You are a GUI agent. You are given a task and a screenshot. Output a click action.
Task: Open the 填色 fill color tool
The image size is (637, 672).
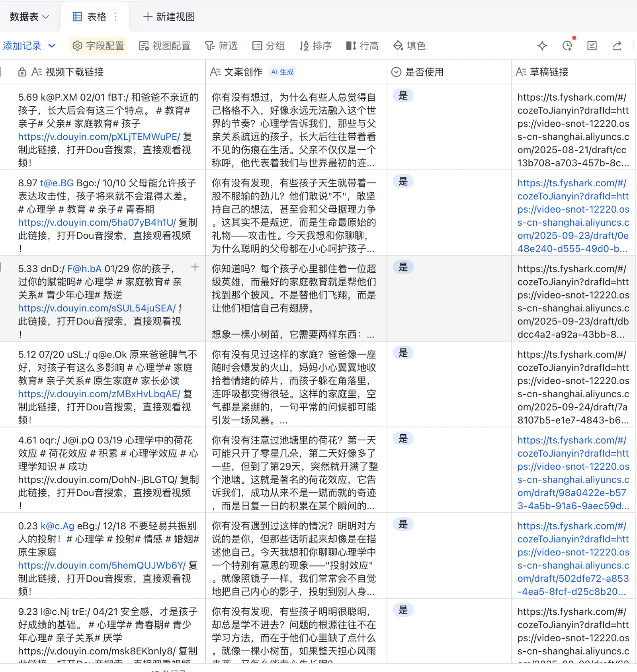(410, 46)
